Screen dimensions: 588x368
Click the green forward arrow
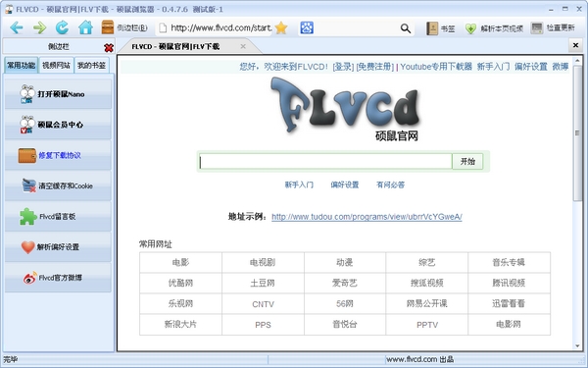pos(39,27)
